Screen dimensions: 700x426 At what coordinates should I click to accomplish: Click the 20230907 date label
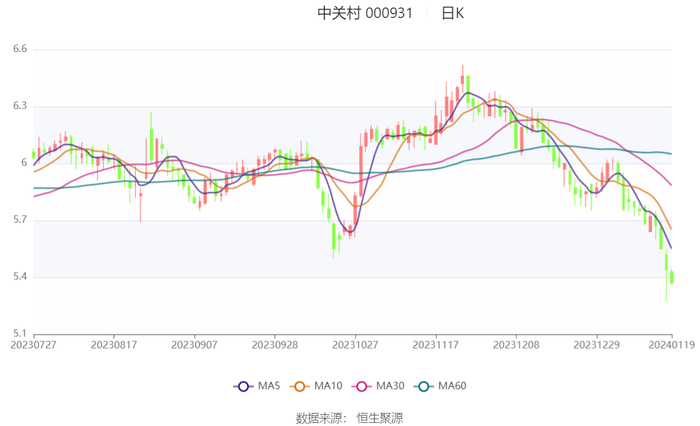coord(194,345)
